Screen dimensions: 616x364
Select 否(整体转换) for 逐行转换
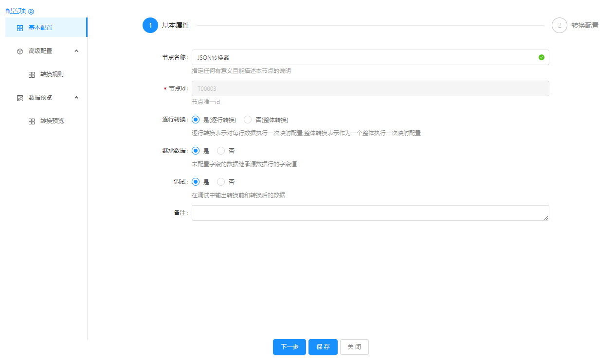(248, 120)
